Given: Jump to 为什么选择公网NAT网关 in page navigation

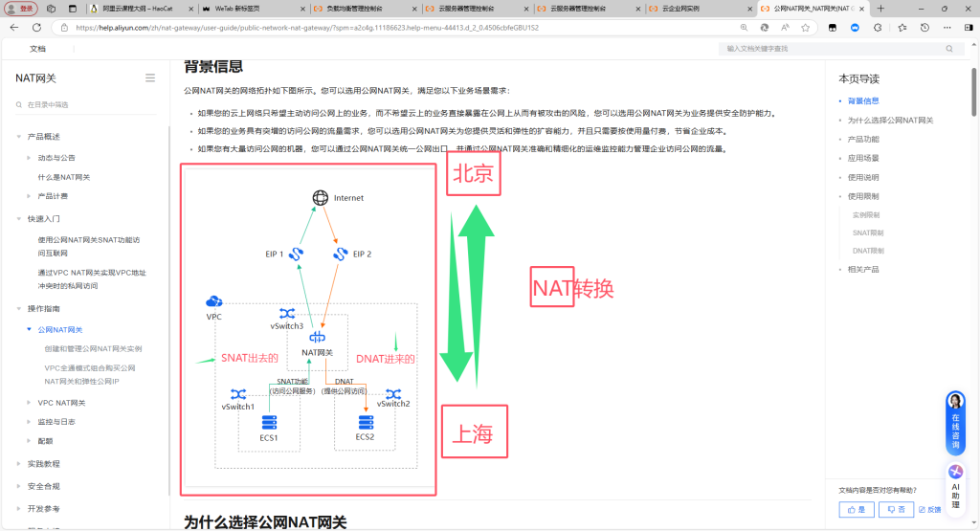Looking at the screenshot, I should [890, 121].
